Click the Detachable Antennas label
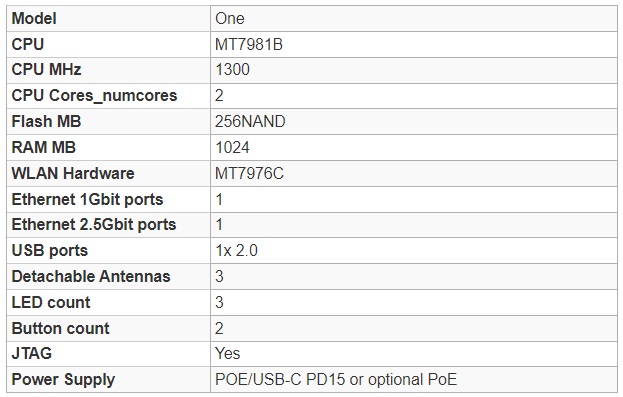Screen dimensions: 623x397 click(91, 276)
